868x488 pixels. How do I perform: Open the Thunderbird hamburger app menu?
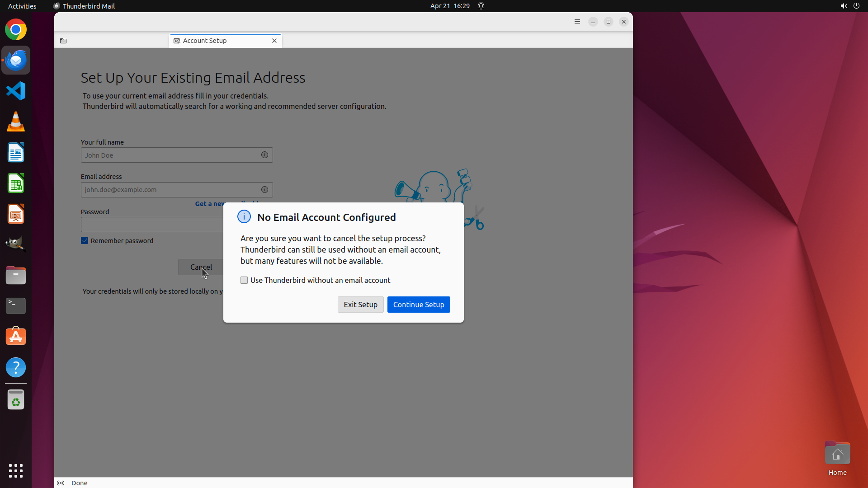(x=577, y=22)
